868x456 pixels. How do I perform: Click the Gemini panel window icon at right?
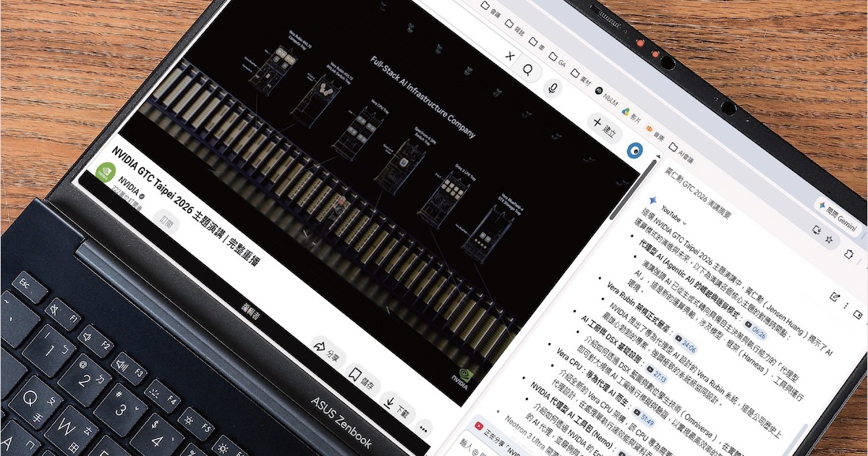tap(859, 314)
